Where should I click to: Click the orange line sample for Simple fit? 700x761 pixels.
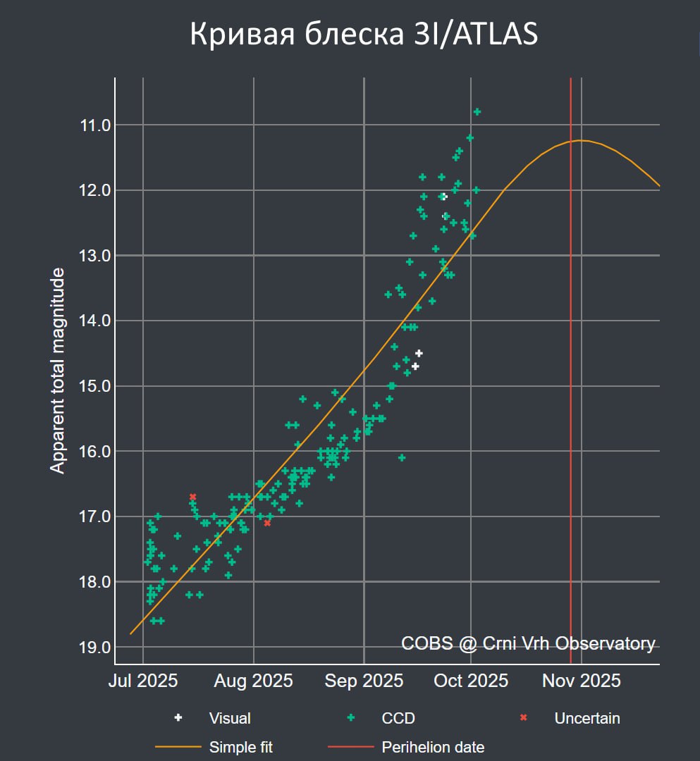click(178, 746)
